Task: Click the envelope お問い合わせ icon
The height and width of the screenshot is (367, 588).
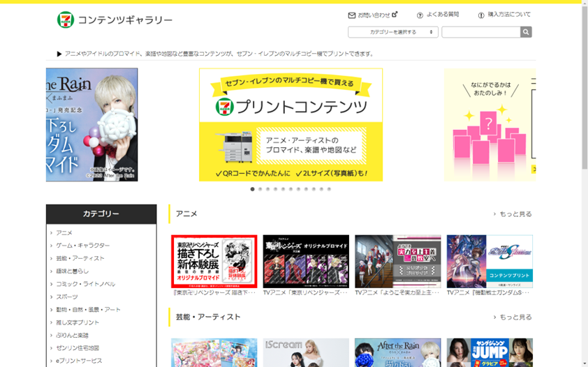Action: click(x=352, y=15)
